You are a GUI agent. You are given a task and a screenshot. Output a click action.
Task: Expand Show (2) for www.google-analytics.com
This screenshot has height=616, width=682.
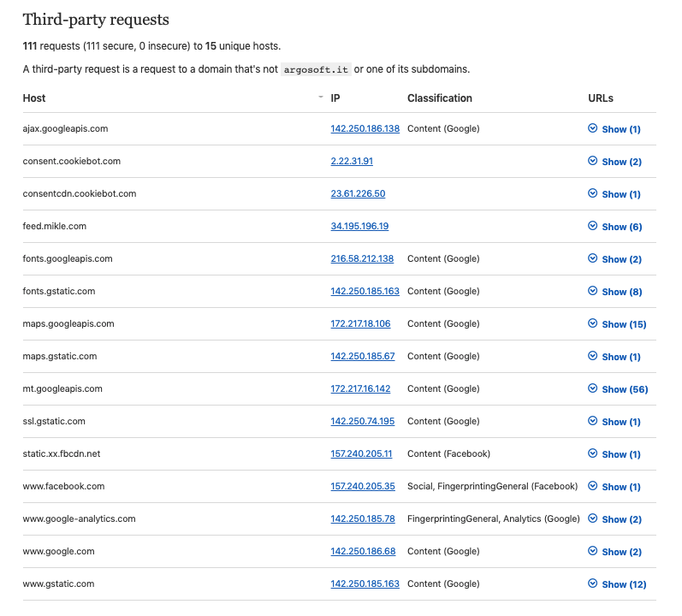pyautogui.click(x=614, y=519)
